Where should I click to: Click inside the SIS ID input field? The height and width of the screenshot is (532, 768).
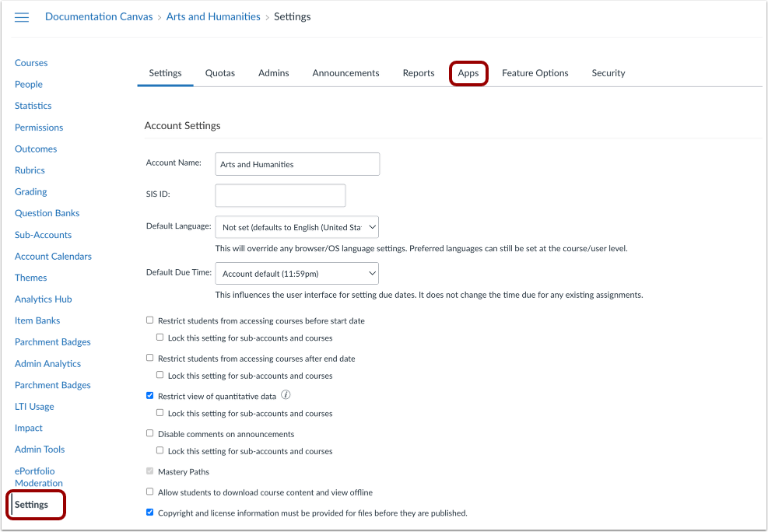coord(280,195)
